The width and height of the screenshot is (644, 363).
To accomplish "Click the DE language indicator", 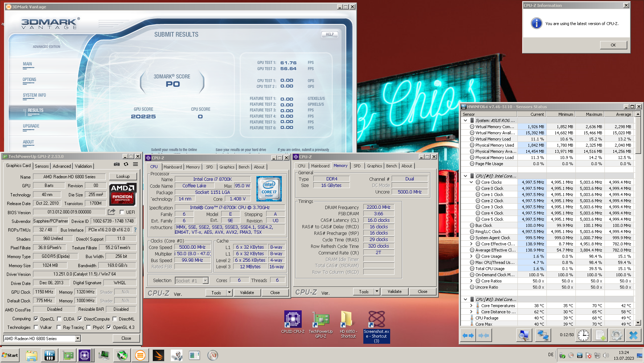I will 551,355.
